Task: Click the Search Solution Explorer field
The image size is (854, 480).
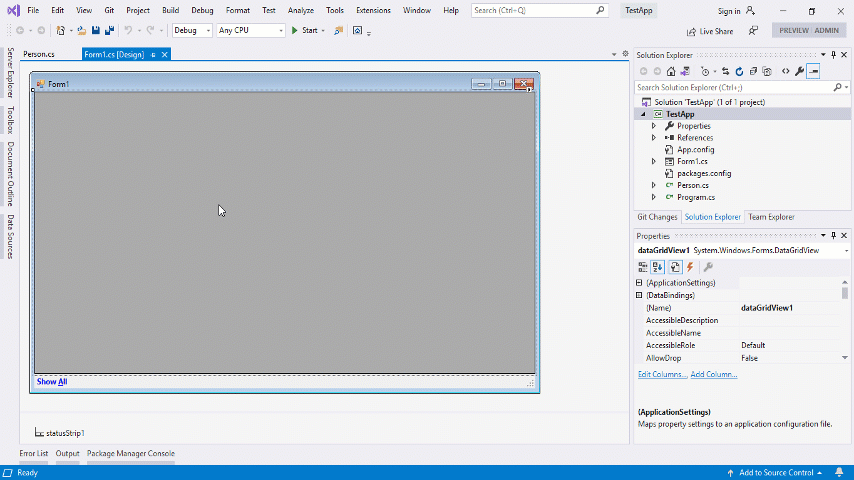Action: 742,87
